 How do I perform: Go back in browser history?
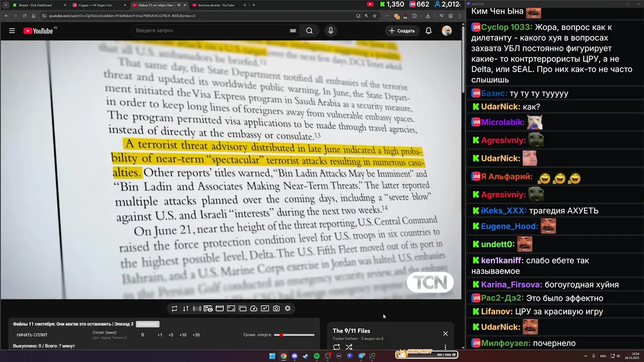(6, 16)
